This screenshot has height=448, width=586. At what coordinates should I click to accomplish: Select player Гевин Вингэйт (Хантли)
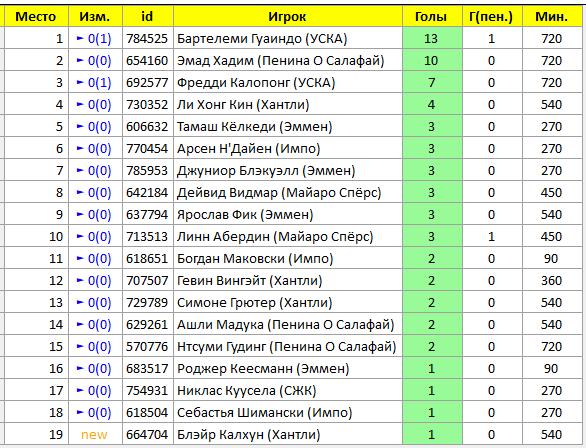250,281
